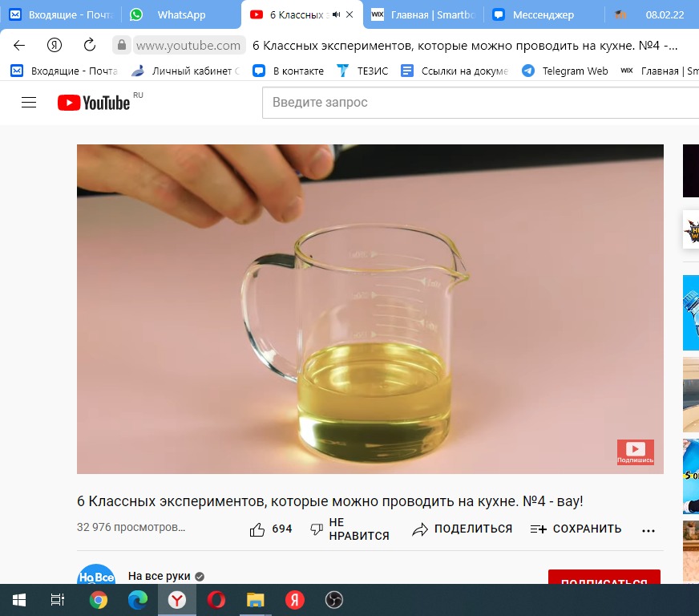Screen dimensions: 699x616
Task: Click the Yandex home button in toolbar
Action: pyautogui.click(x=55, y=45)
